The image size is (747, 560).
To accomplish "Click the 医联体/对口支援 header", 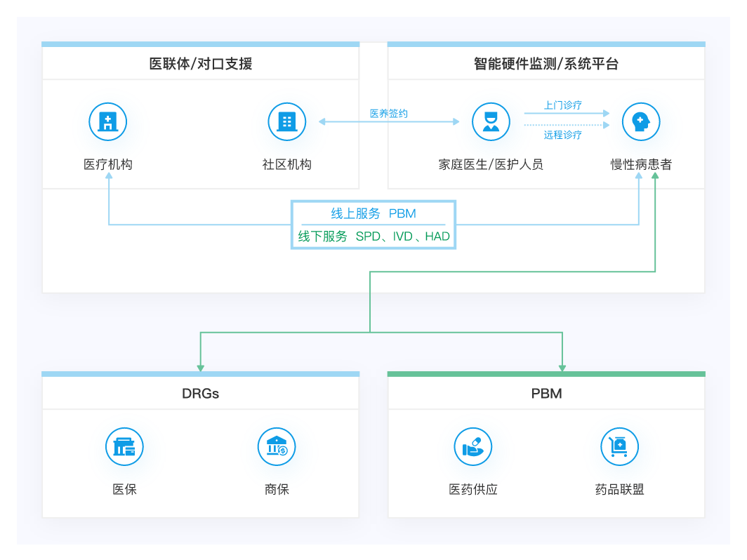I will point(201,63).
